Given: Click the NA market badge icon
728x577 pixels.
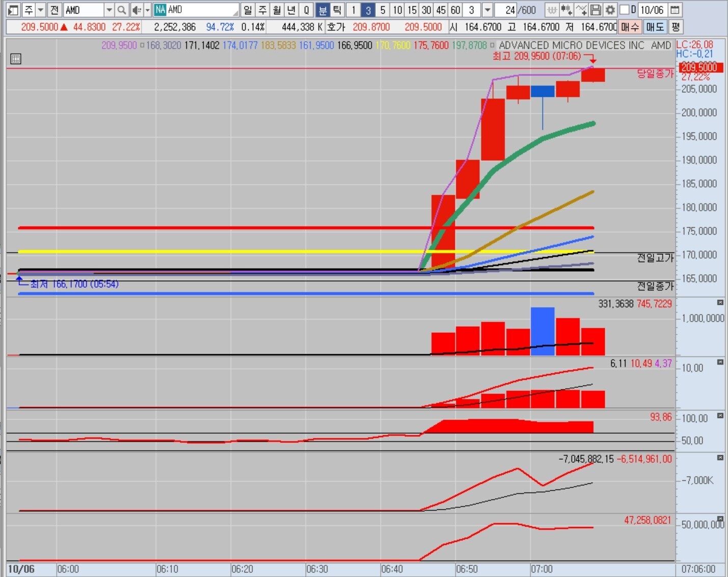Looking at the screenshot, I should click(160, 10).
